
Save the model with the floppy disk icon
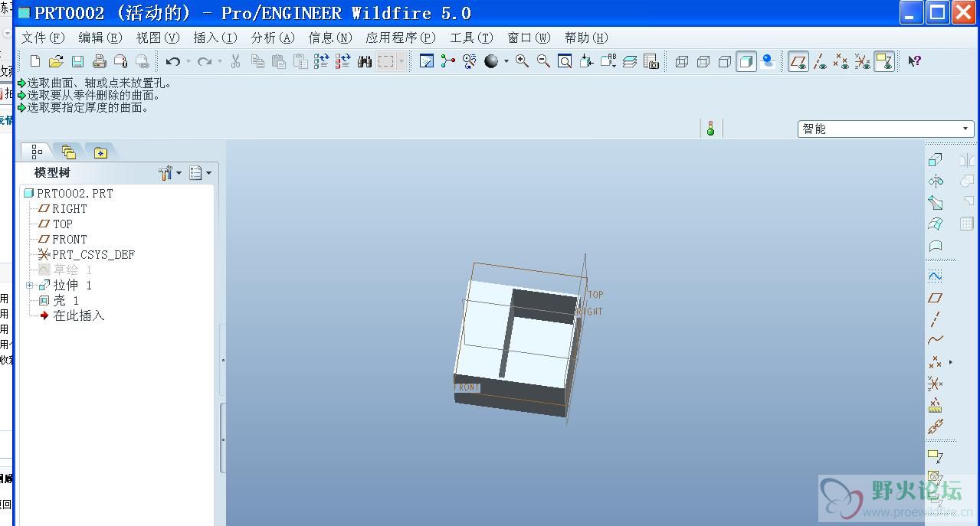77,61
